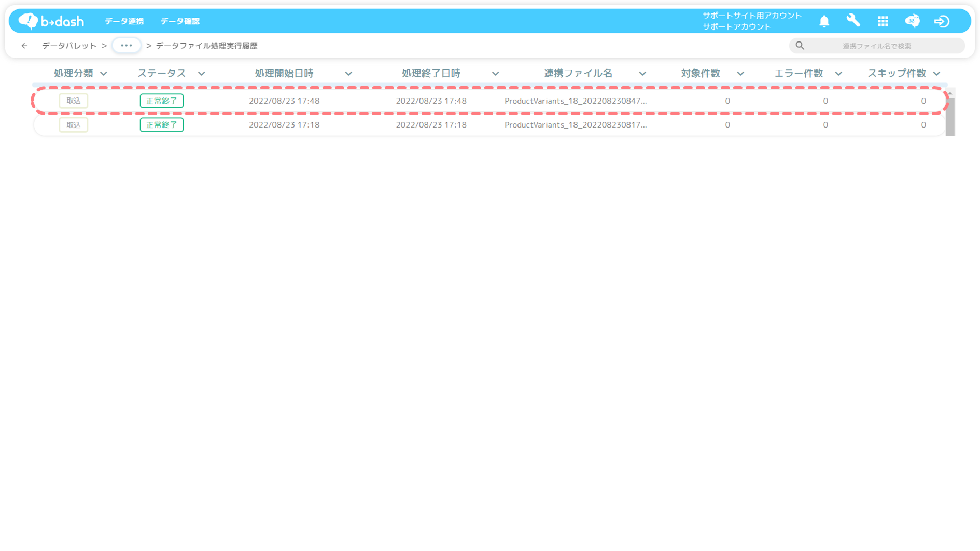Open the データ連携 menu
The image size is (980, 551).
pyautogui.click(x=124, y=21)
